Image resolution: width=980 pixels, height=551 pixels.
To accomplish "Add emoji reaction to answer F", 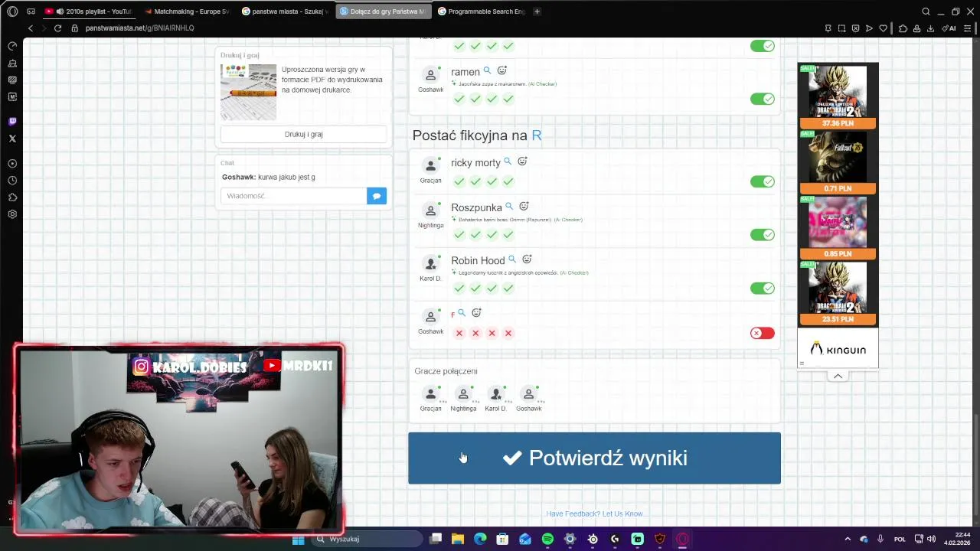I will click(476, 313).
